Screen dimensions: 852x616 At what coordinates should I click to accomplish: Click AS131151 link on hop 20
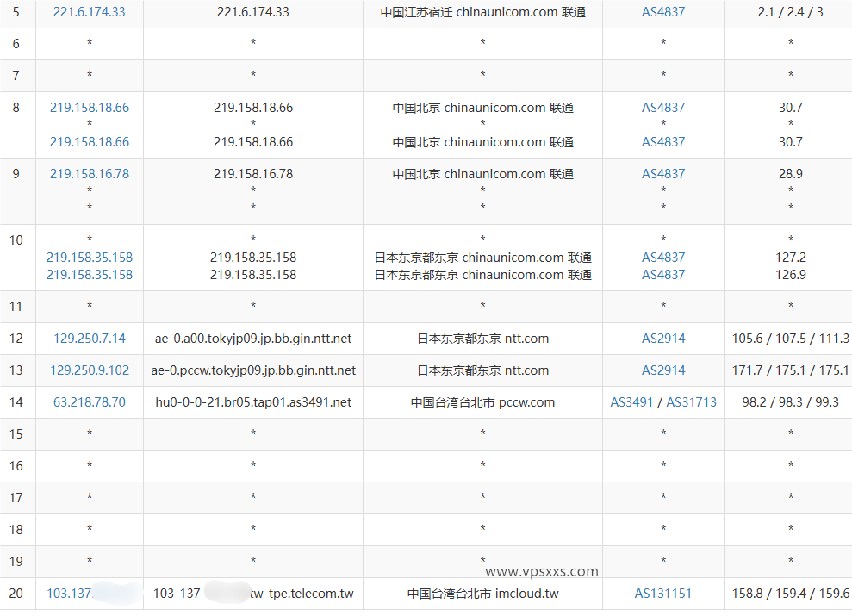[662, 593]
